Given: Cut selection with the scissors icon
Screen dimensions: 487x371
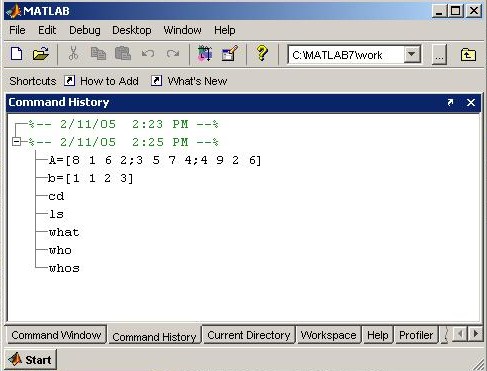Looking at the screenshot, I should pyautogui.click(x=73, y=54).
